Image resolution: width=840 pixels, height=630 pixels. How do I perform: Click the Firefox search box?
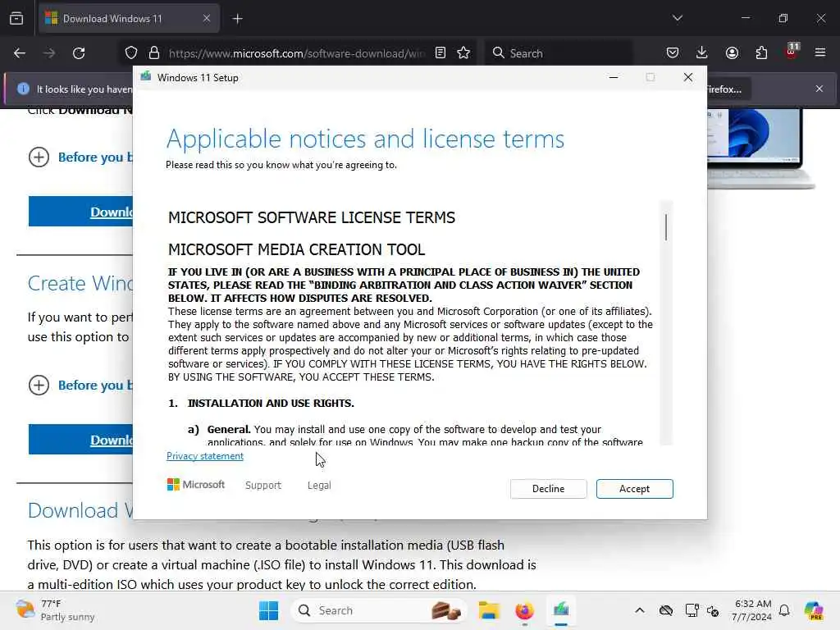[559, 53]
